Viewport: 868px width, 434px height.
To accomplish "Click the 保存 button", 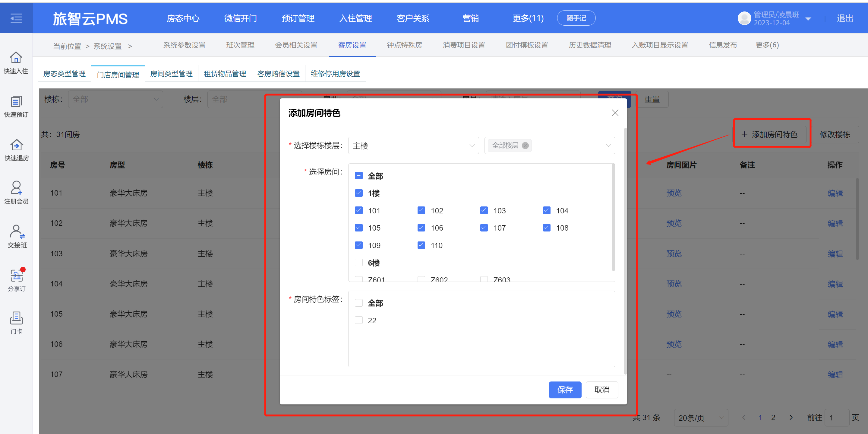I will click(565, 390).
